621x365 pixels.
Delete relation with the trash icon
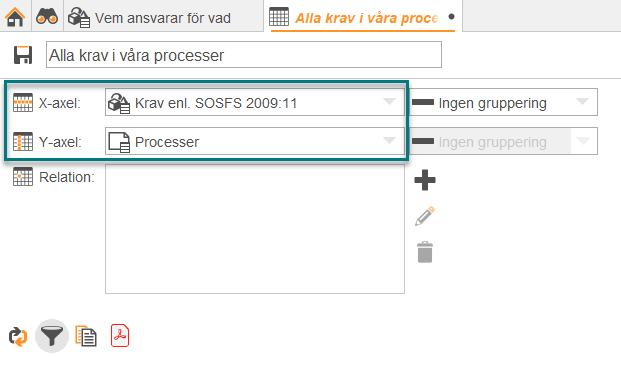[x=425, y=252]
